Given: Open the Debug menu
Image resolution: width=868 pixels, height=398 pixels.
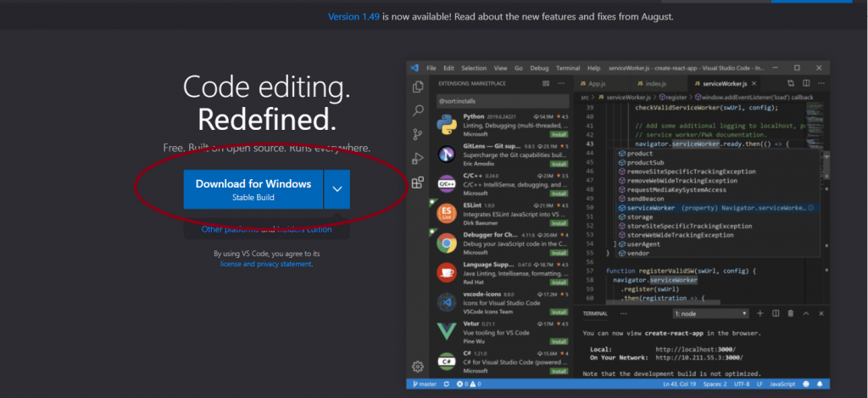Looking at the screenshot, I should 539,68.
